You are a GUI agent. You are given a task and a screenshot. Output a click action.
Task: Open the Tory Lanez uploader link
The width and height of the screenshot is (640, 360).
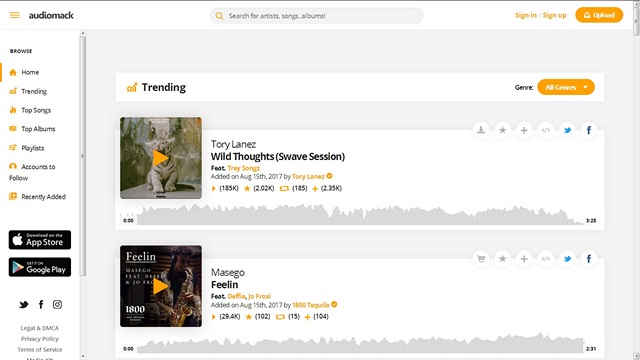click(308, 176)
